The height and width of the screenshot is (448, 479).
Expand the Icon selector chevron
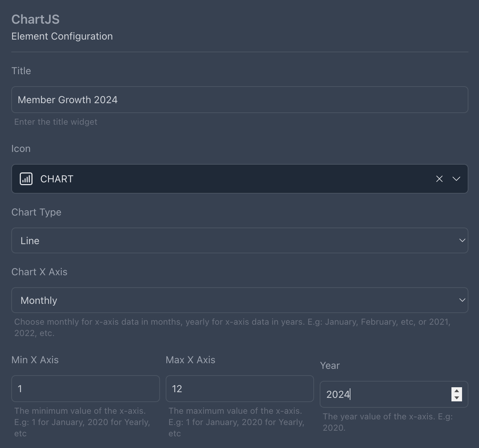point(456,179)
